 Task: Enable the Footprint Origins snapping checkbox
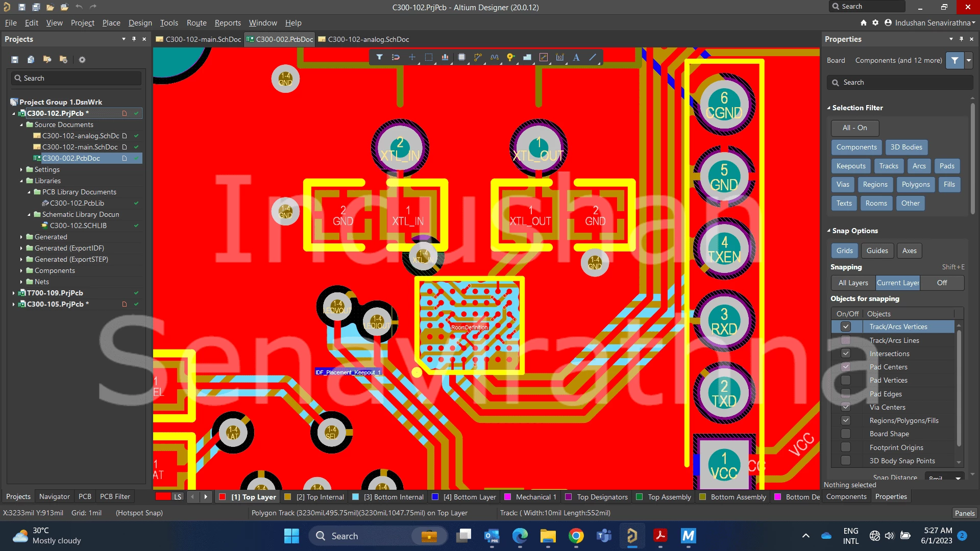846,447
